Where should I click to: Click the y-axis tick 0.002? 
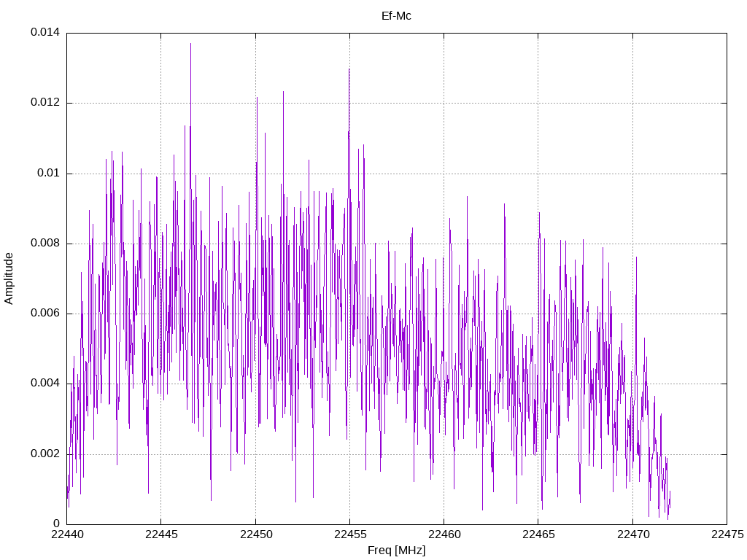tap(45, 454)
